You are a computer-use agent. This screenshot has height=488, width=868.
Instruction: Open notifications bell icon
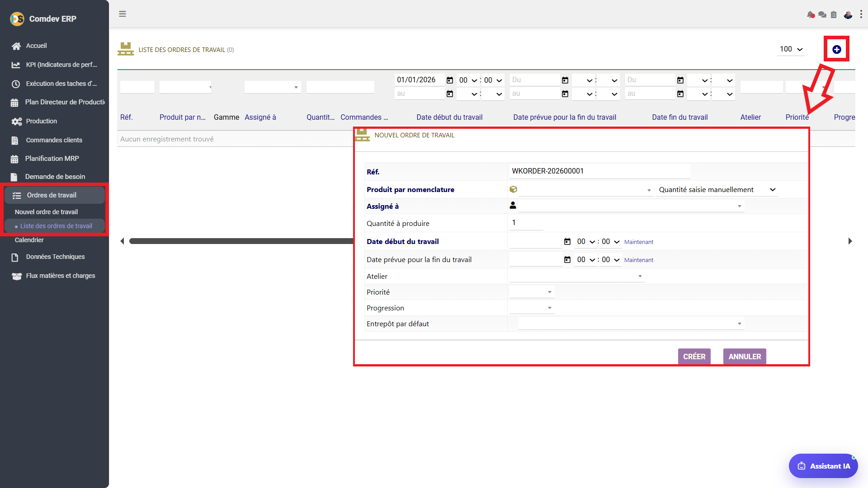tap(811, 15)
